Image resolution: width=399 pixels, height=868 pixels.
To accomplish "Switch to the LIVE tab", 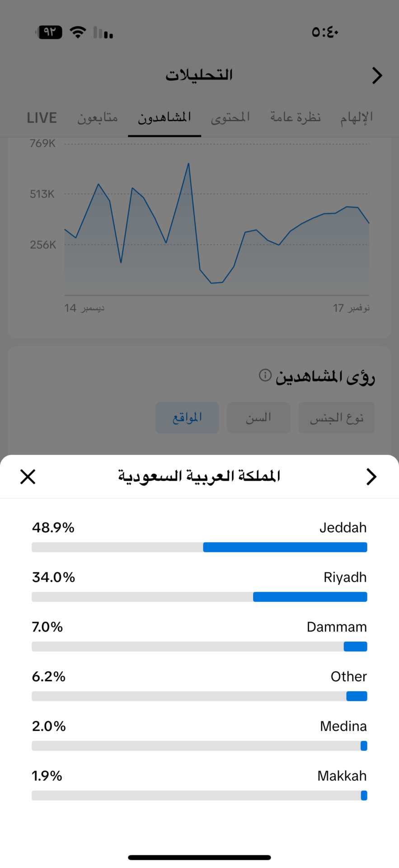I will (42, 118).
